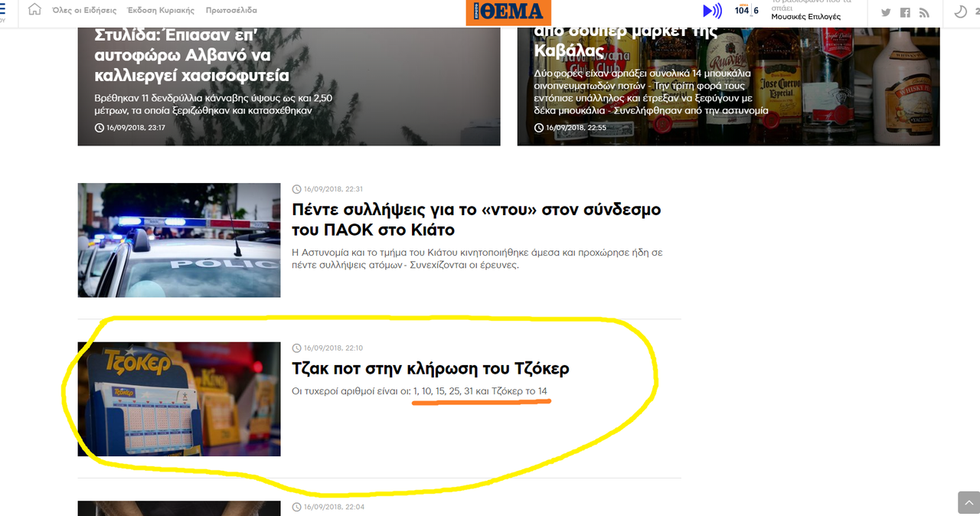980x516 pixels.
Task: Play the live radio speaker icon
Action: click(712, 11)
